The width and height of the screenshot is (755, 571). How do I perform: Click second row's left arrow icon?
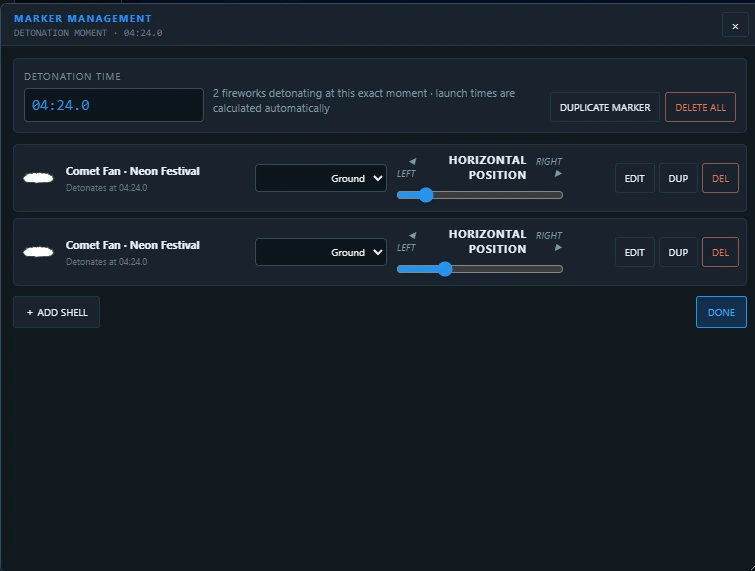pyautogui.click(x=412, y=235)
